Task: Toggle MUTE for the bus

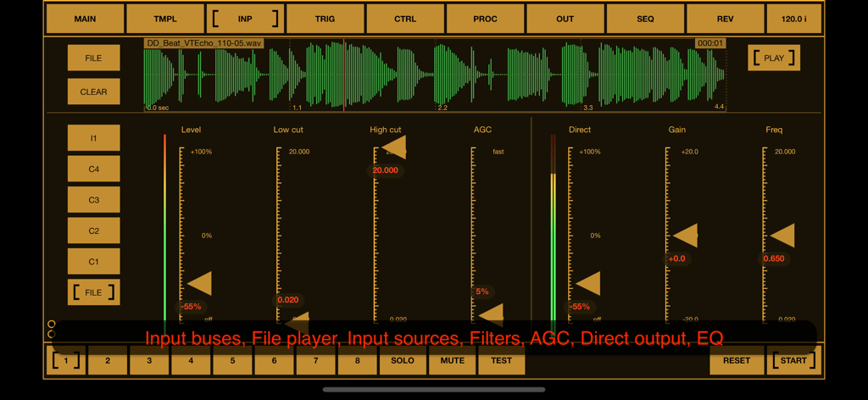Action: tap(453, 361)
